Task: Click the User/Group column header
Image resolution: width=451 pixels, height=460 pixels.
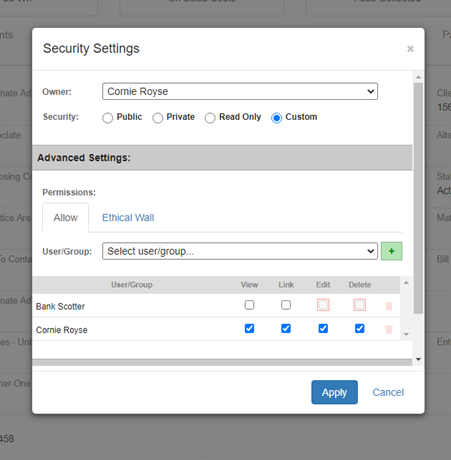Action: pos(132,285)
